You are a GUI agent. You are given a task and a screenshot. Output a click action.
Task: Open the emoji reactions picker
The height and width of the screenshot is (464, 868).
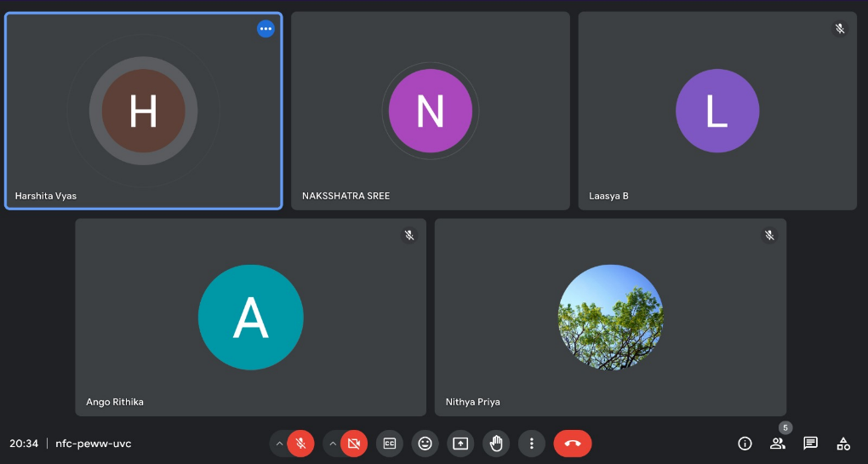point(425,444)
